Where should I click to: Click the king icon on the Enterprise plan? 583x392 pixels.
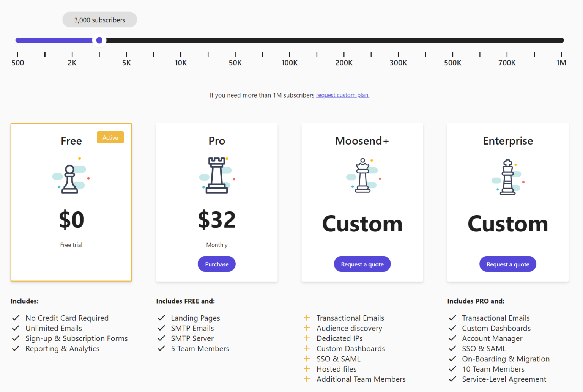507,176
